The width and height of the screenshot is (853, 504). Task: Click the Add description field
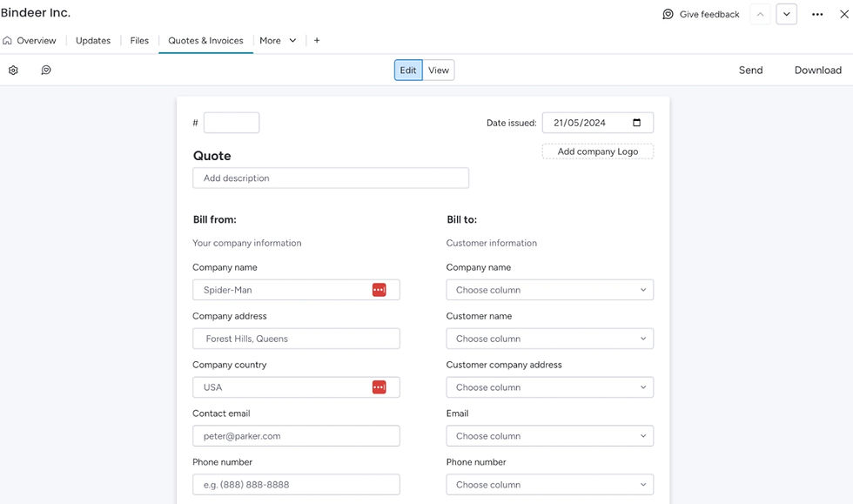click(330, 178)
